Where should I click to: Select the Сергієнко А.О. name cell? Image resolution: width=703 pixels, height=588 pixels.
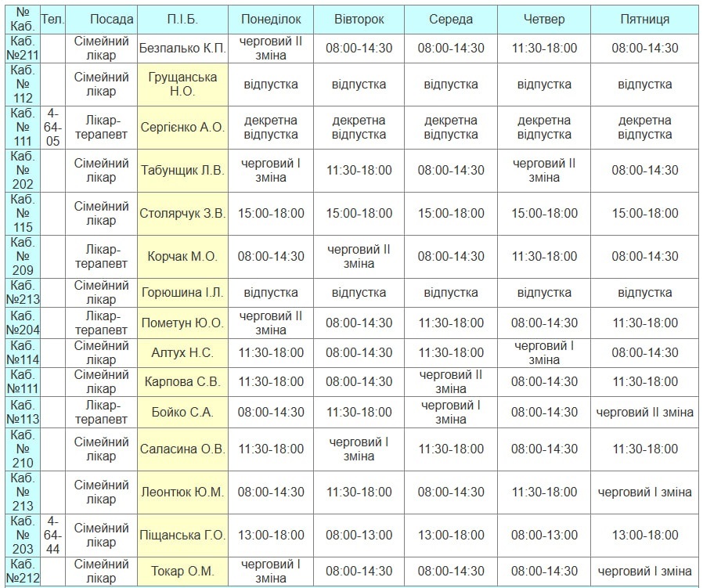(182, 128)
